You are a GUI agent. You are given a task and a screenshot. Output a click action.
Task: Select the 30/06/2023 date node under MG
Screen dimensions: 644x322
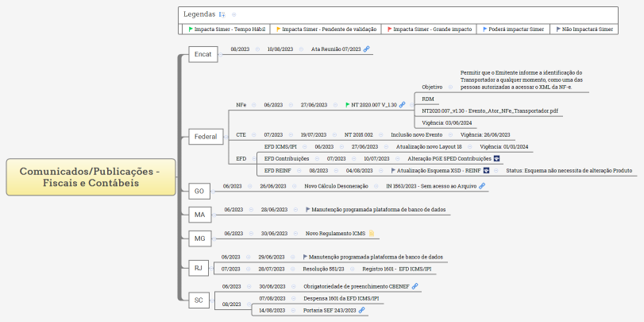pos(275,234)
